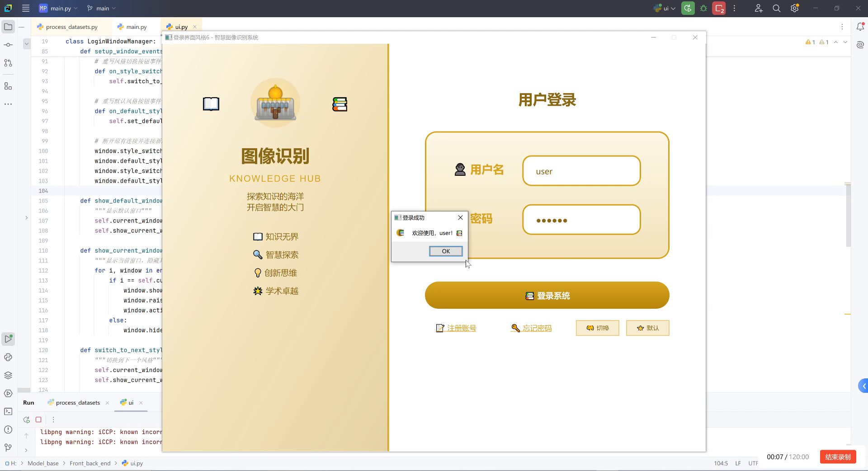
Task: Open the Project tool window folder icon
Action: 8,27
